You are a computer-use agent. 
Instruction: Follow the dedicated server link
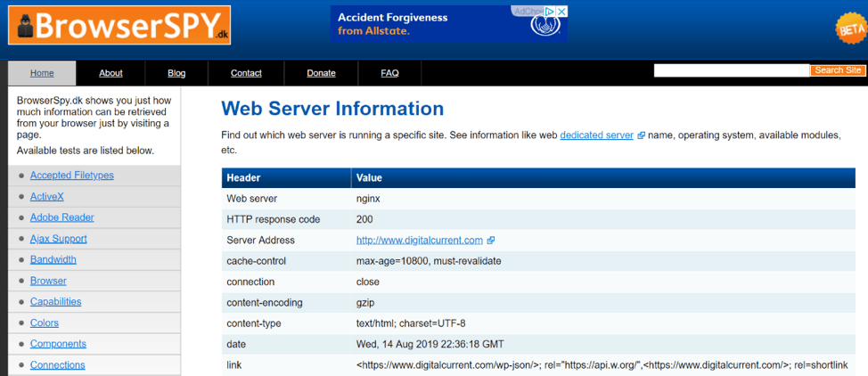pyautogui.click(x=597, y=135)
